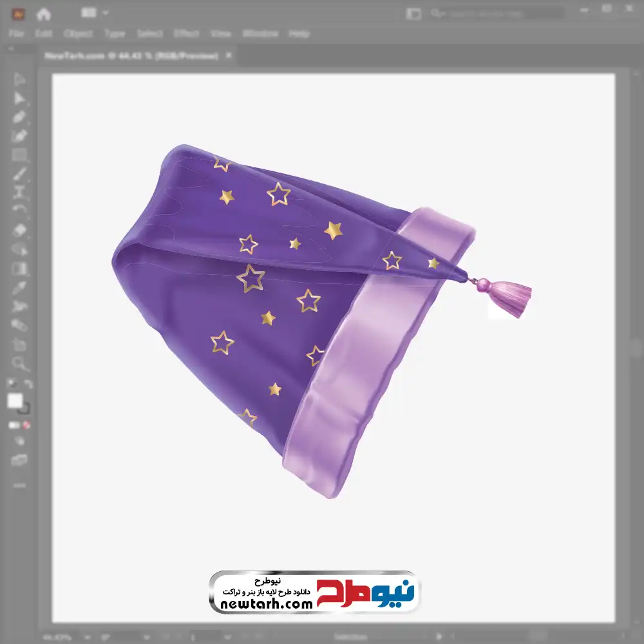Pick the Pen tool

(19, 117)
